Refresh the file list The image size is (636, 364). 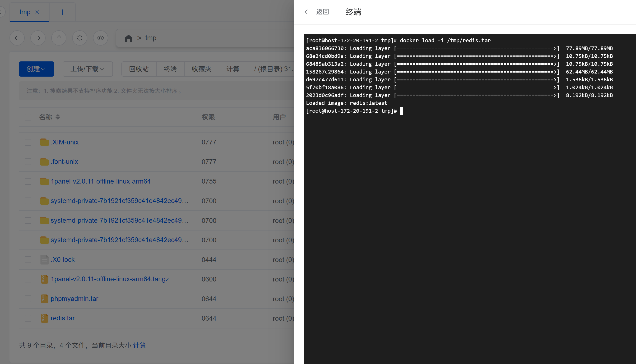pos(79,38)
